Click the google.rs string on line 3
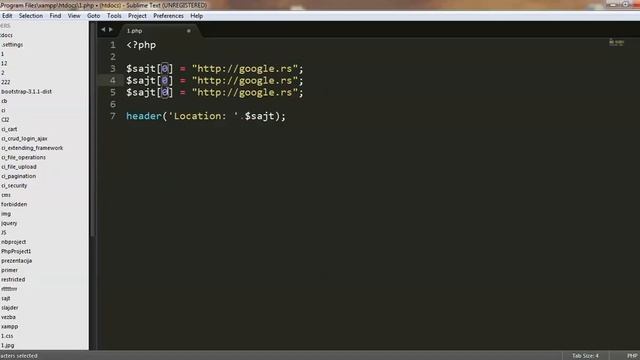This screenshot has width=640, height=360. 245,69
